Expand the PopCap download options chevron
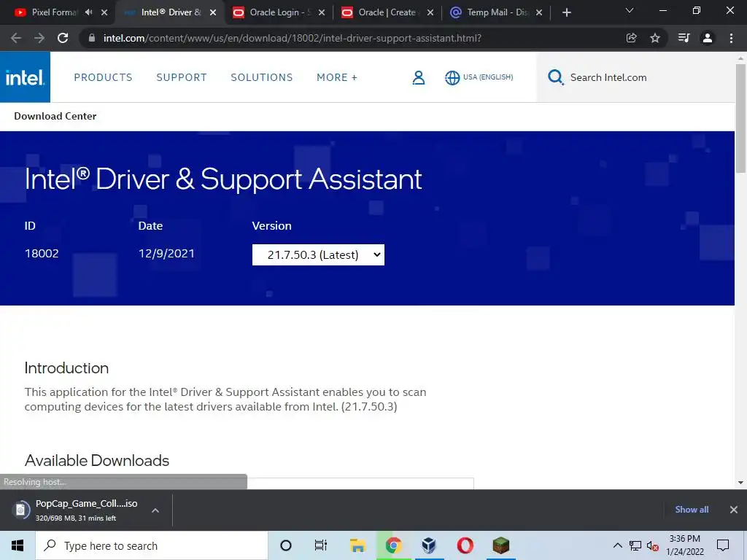The image size is (747, 560). click(x=155, y=510)
